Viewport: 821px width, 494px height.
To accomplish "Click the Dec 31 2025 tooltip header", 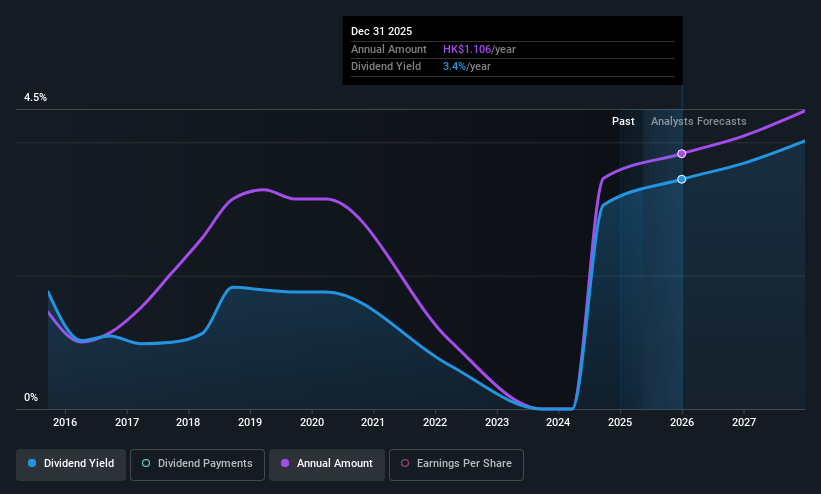I will pyautogui.click(x=381, y=31).
